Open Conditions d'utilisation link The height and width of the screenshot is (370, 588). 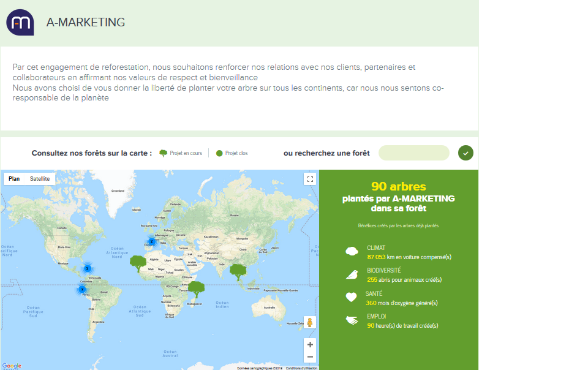(x=301, y=368)
